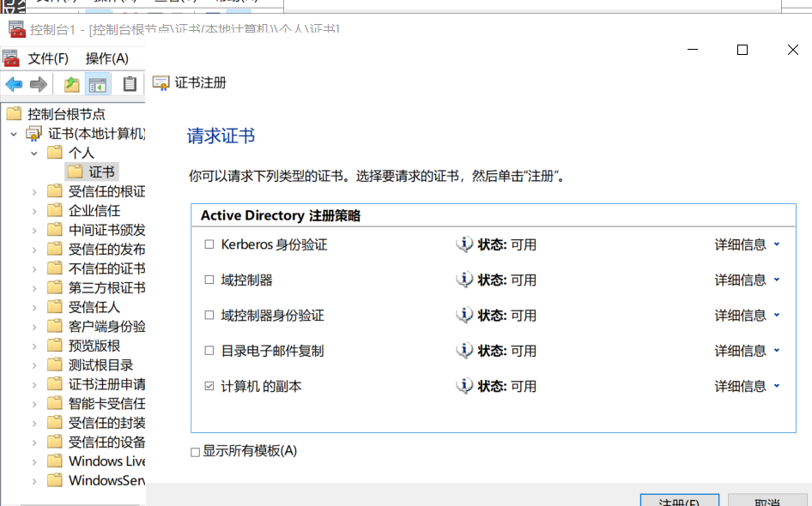Click the gray Forward arrow in toolbar
This screenshot has width=812, height=506.
(x=39, y=84)
